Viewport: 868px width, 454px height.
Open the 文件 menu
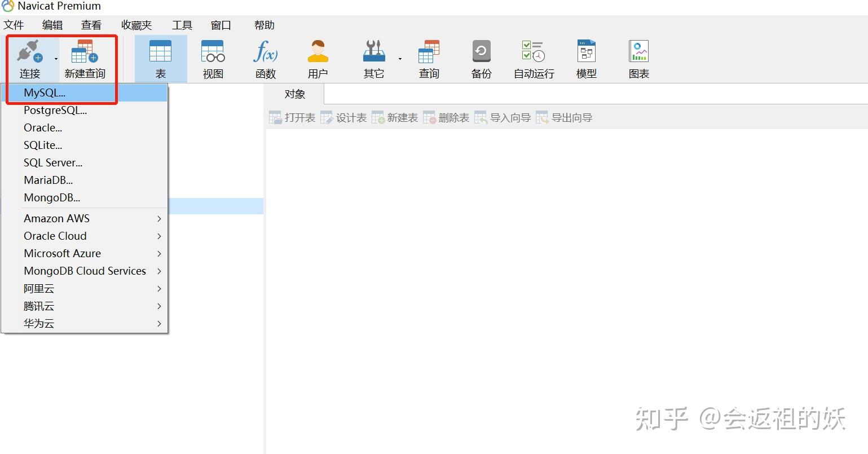[14, 25]
